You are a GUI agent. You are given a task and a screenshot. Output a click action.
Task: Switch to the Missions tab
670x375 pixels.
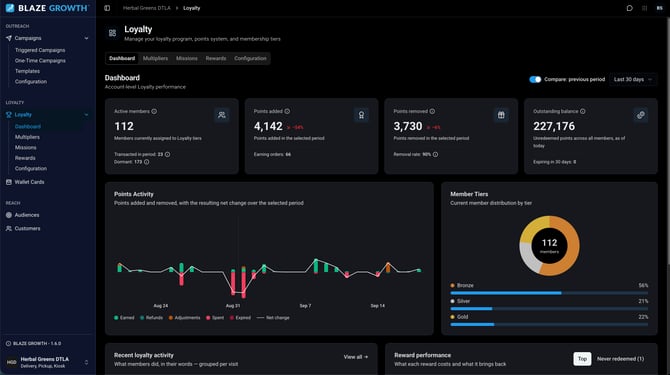pyautogui.click(x=187, y=58)
